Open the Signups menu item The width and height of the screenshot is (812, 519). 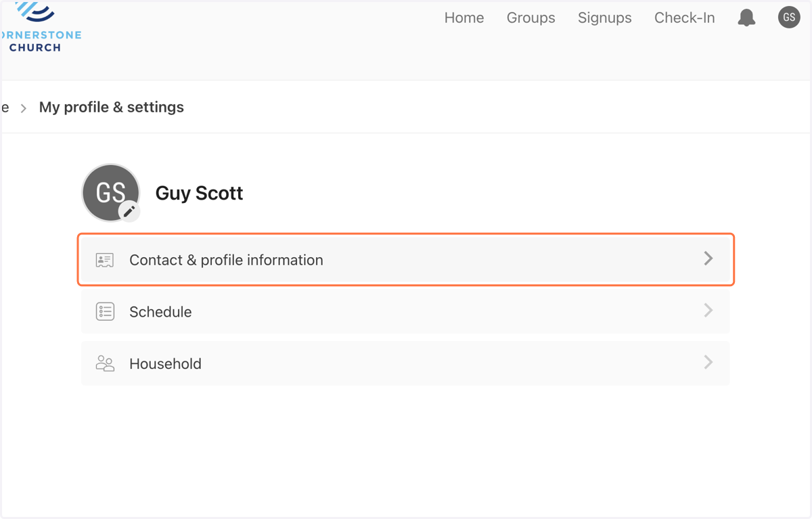(605, 18)
